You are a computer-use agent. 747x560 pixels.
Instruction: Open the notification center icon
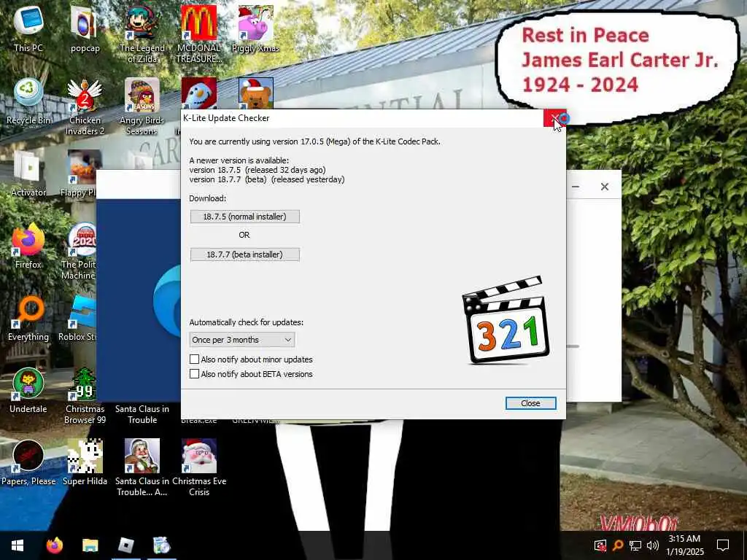coord(723,545)
